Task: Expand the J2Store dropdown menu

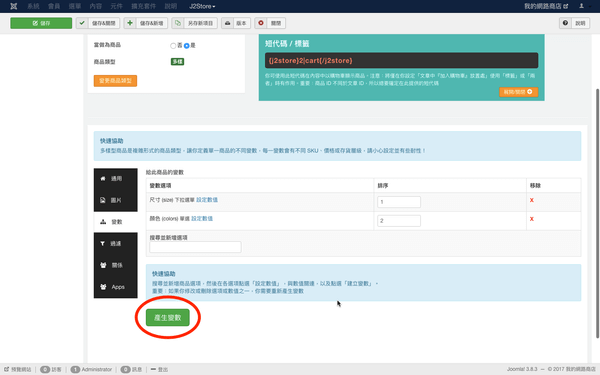Action: 202,6
